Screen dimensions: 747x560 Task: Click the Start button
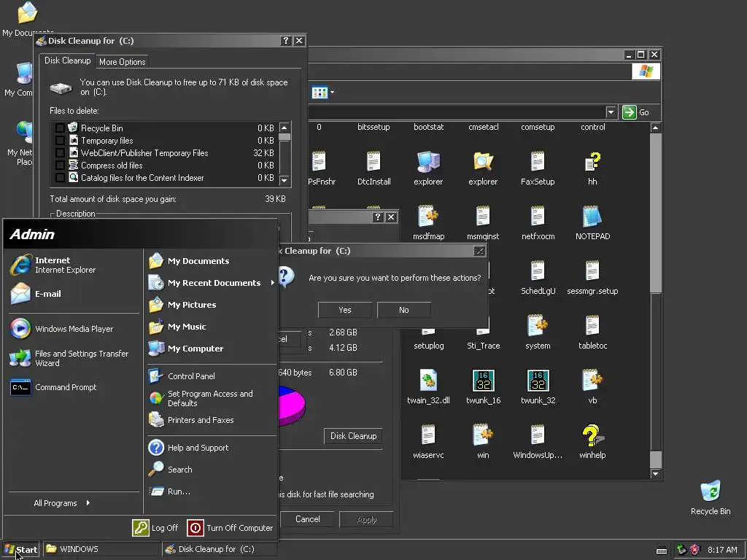pyautogui.click(x=20, y=549)
